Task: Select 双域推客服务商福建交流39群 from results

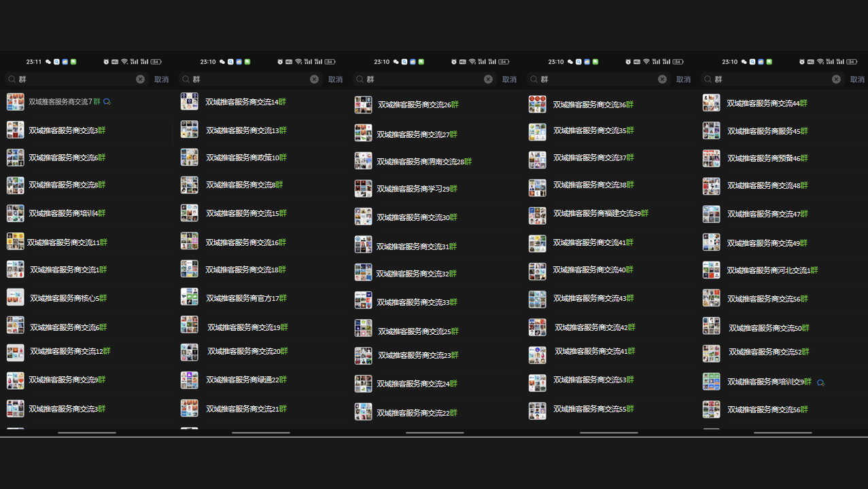Action: [600, 213]
